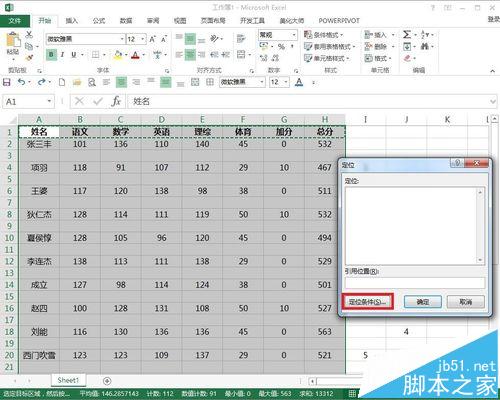The height and width of the screenshot is (400, 500).
Task: Click the red Font Color A in the ribbon
Action: click(x=135, y=54)
